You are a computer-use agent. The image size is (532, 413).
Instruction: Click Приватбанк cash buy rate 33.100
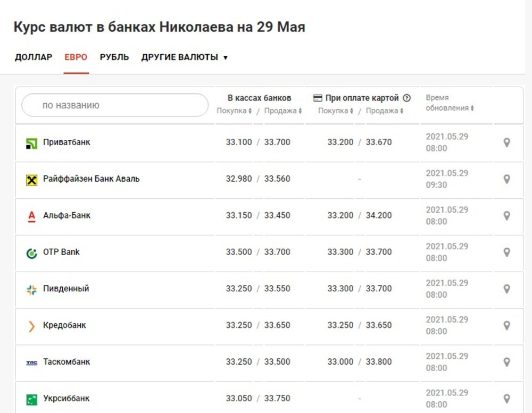coord(239,142)
